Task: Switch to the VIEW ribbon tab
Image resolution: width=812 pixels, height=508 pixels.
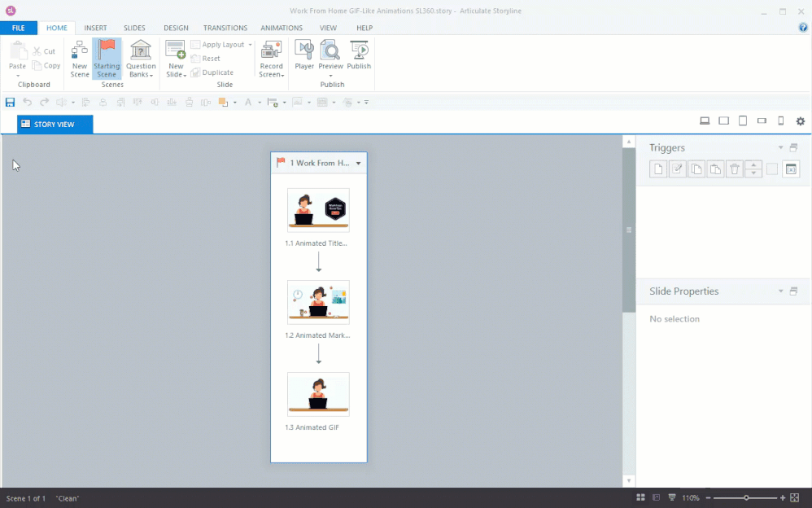Action: pos(328,28)
